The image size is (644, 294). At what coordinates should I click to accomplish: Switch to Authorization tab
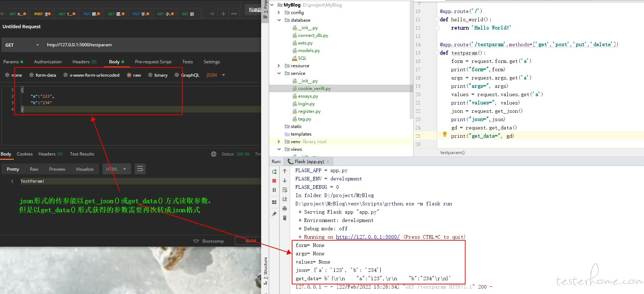pos(48,62)
